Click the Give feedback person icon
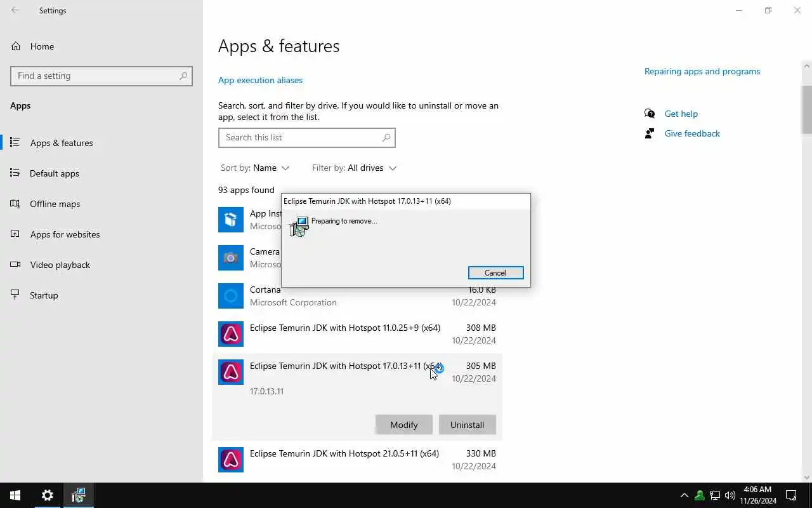 [x=650, y=133]
